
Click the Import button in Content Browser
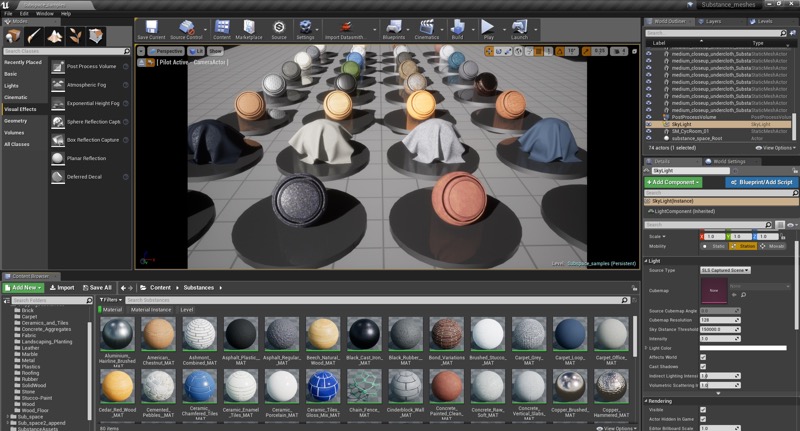point(62,288)
